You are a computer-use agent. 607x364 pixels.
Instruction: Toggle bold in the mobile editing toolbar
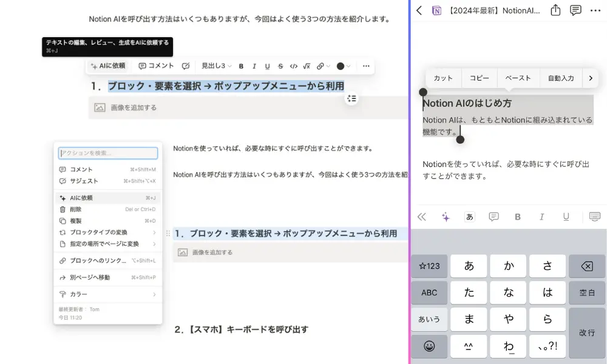[518, 217]
